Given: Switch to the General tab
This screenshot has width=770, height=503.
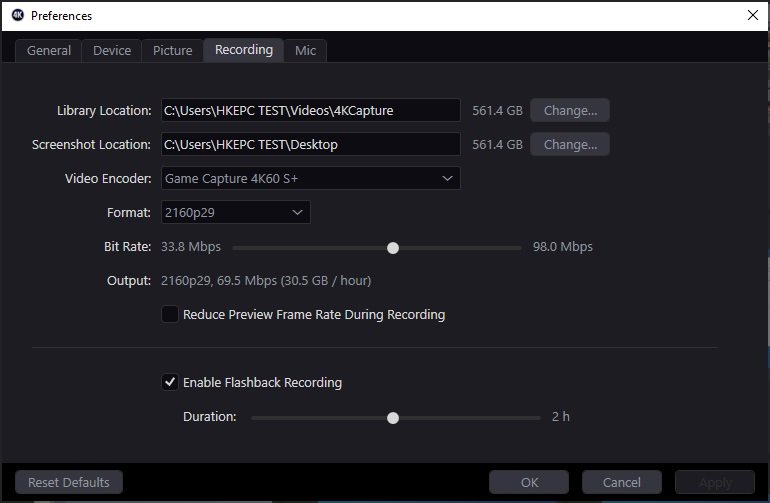Looking at the screenshot, I should (49, 51).
